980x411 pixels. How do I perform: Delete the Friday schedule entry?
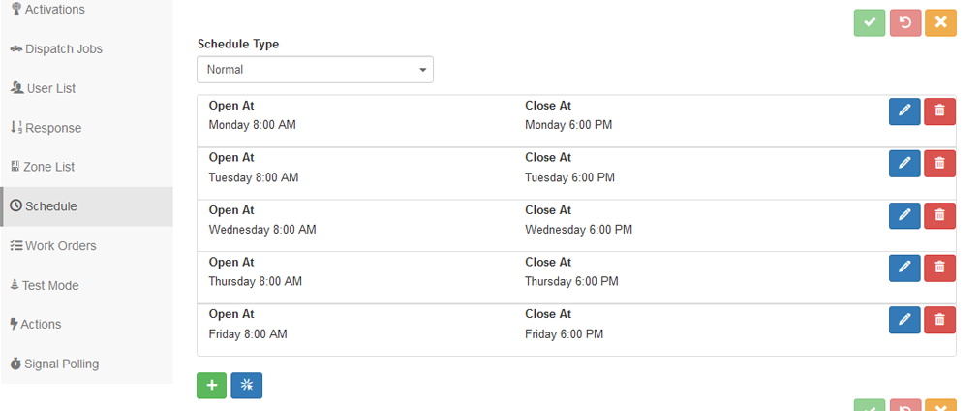[939, 320]
